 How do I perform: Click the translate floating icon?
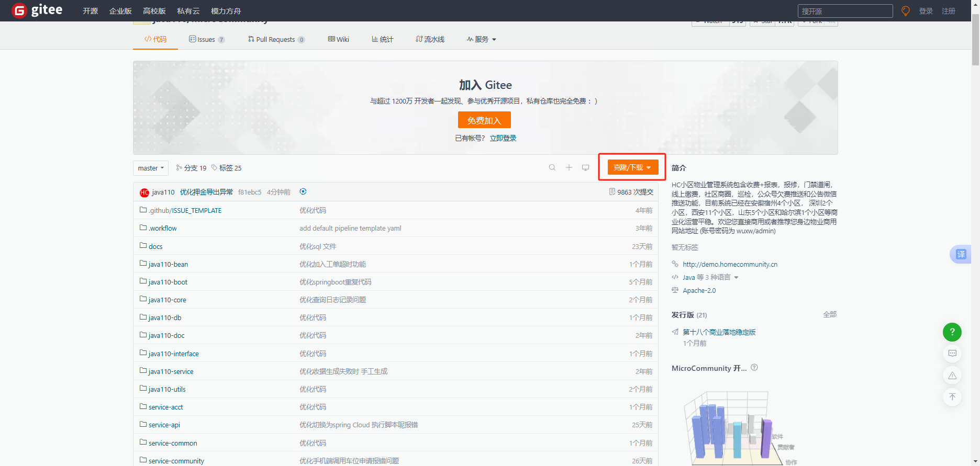pos(961,254)
